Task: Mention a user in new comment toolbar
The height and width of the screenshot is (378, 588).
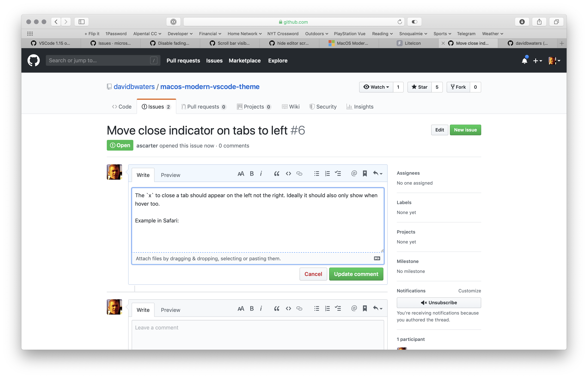Action: click(x=354, y=308)
